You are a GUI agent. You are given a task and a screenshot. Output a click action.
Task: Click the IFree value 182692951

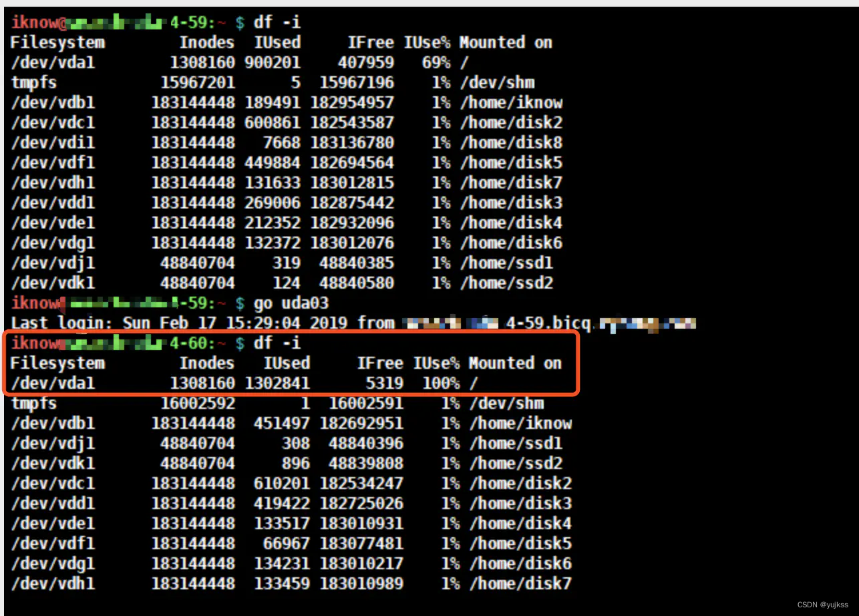click(x=361, y=424)
